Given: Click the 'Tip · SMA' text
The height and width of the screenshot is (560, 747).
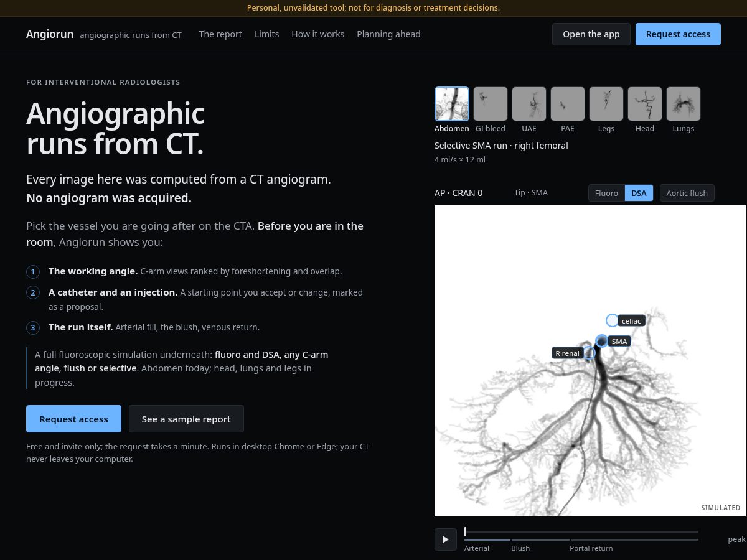Looking at the screenshot, I should pyautogui.click(x=531, y=193).
